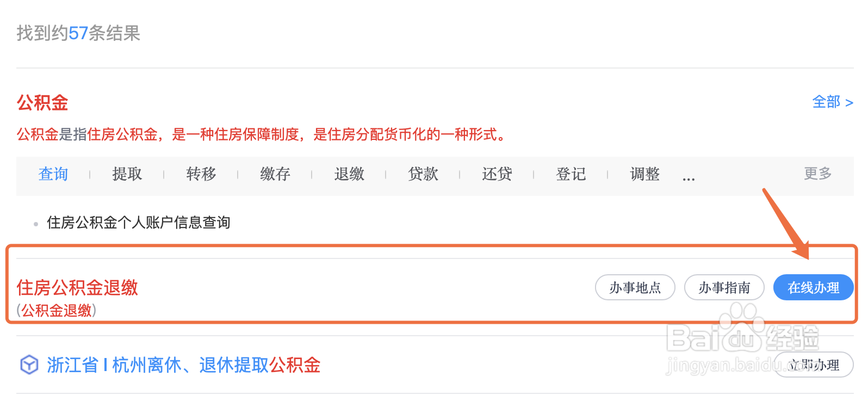Choose the 退缴 tab
This screenshot has width=868, height=395.
pos(349,174)
